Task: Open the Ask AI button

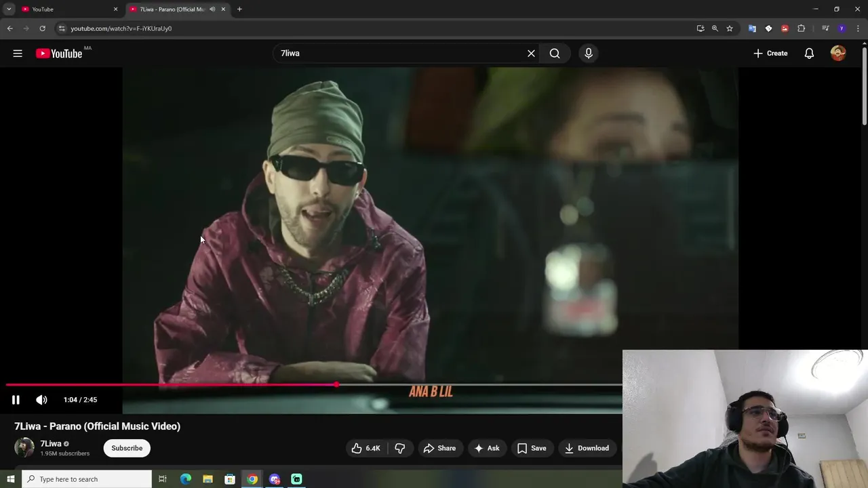Action: coord(487,448)
